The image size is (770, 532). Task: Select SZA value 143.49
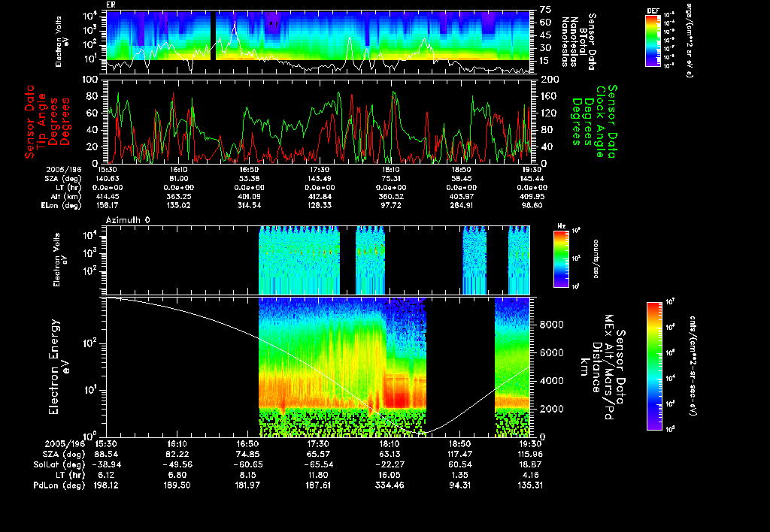pyautogui.click(x=319, y=179)
